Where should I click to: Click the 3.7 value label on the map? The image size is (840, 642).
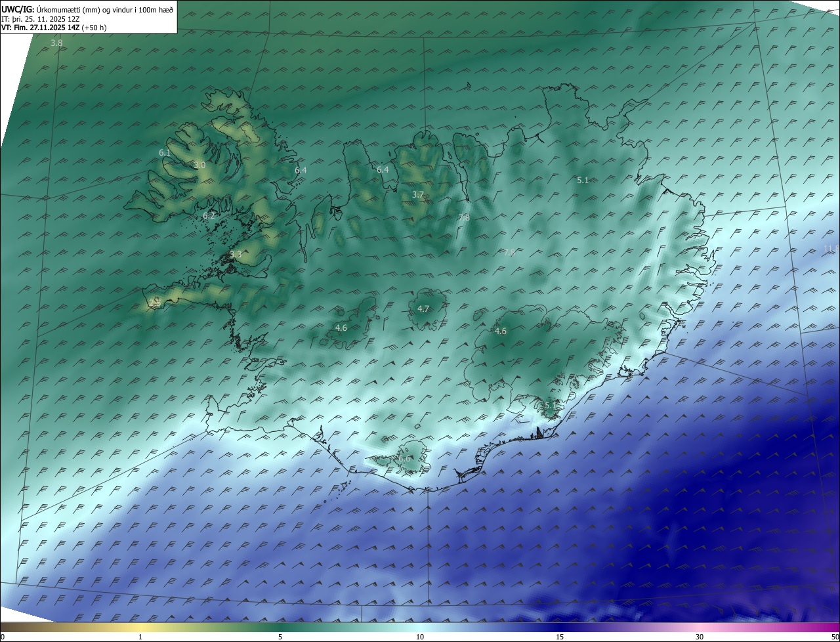click(418, 194)
